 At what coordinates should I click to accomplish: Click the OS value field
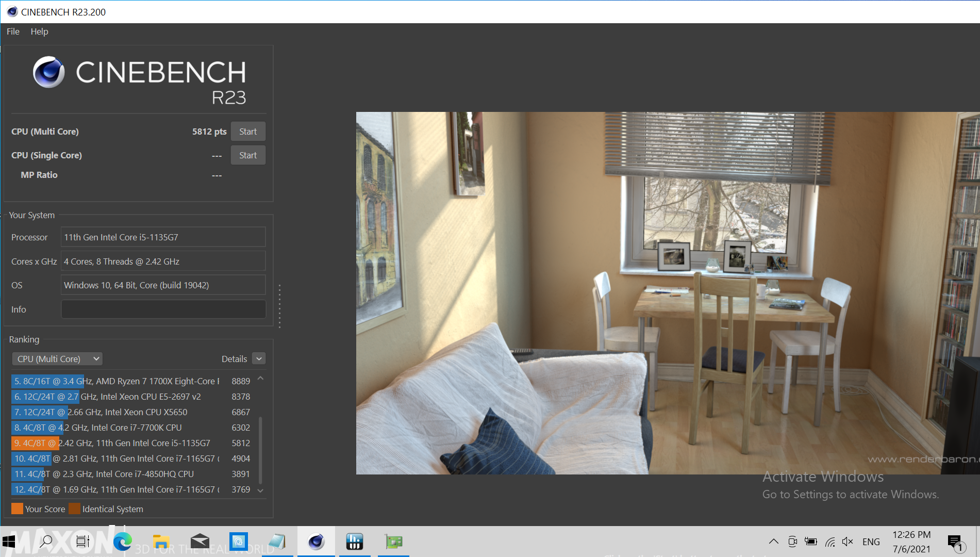pyautogui.click(x=163, y=285)
